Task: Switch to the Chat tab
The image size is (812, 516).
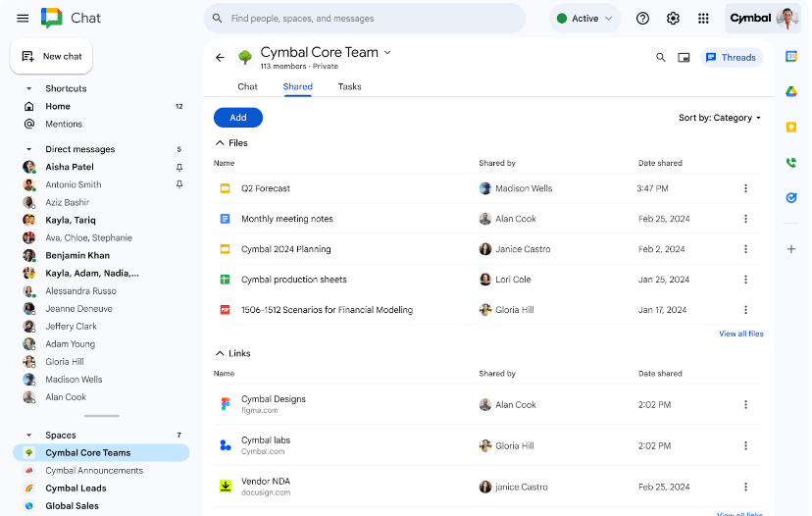Action: point(247,86)
